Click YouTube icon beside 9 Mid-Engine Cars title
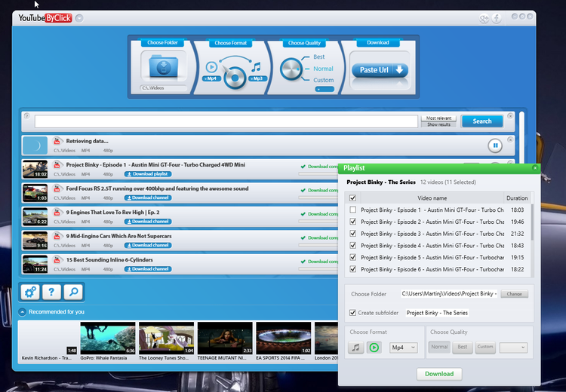This screenshot has width=566, height=392. click(57, 236)
